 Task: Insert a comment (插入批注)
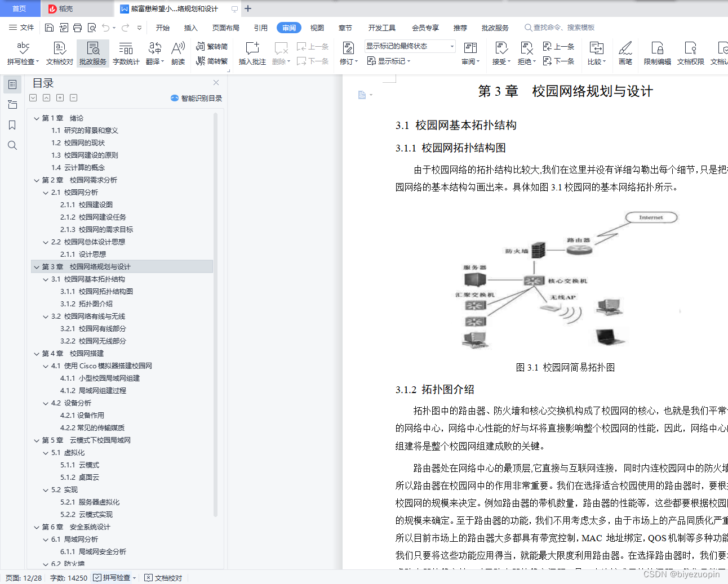pyautogui.click(x=252, y=54)
